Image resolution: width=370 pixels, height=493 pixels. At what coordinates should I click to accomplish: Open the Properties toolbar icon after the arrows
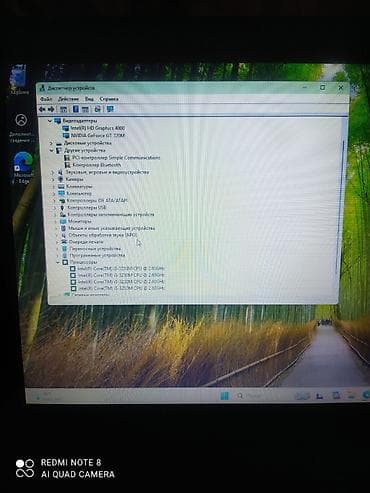point(63,109)
